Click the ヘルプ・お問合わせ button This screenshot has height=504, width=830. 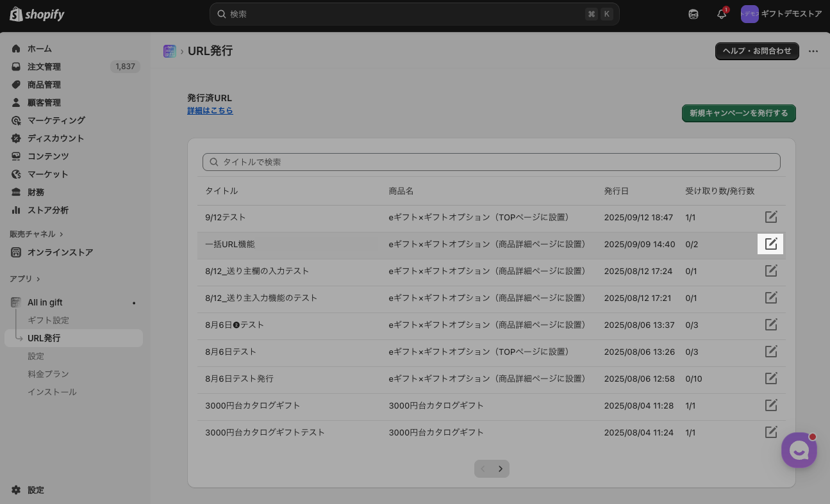click(757, 51)
